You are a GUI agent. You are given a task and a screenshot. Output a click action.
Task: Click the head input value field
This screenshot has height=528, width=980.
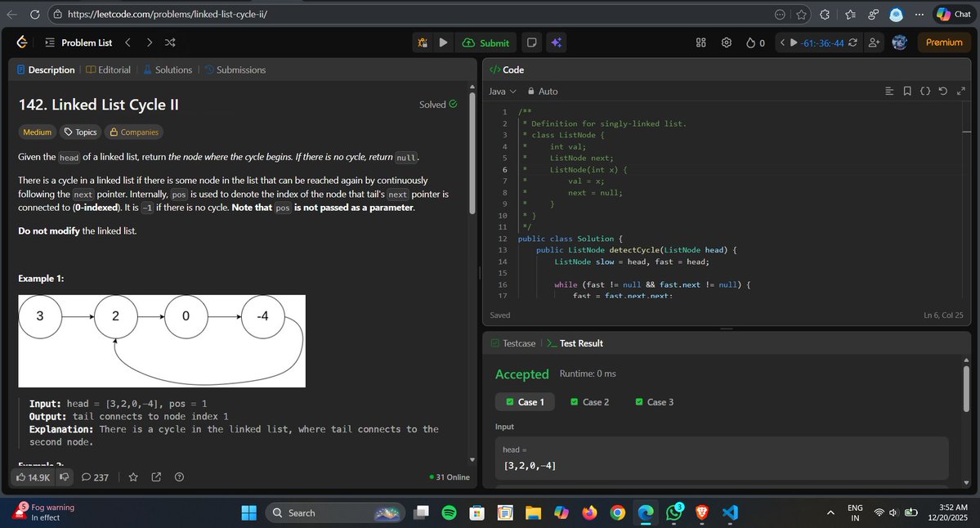point(722,459)
